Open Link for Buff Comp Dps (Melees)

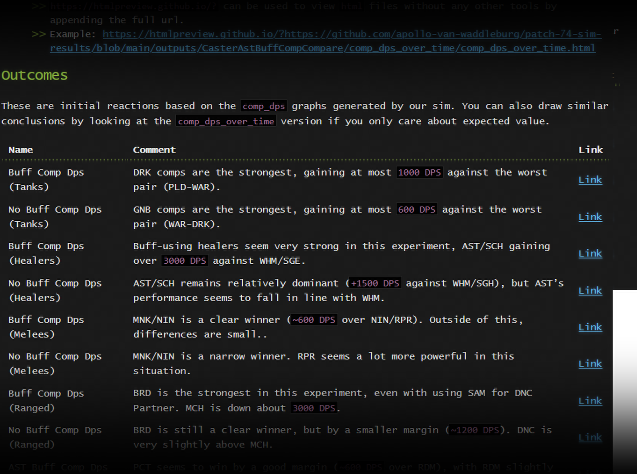point(590,327)
